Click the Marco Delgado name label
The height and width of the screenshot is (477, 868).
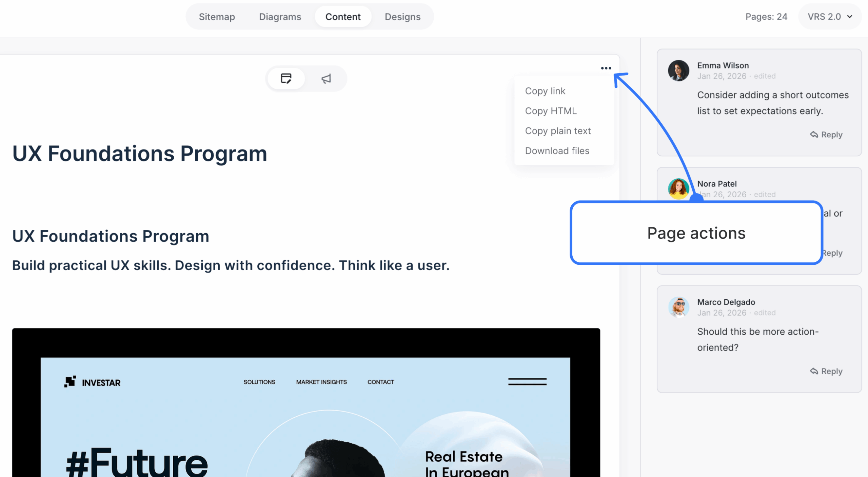tap(726, 302)
